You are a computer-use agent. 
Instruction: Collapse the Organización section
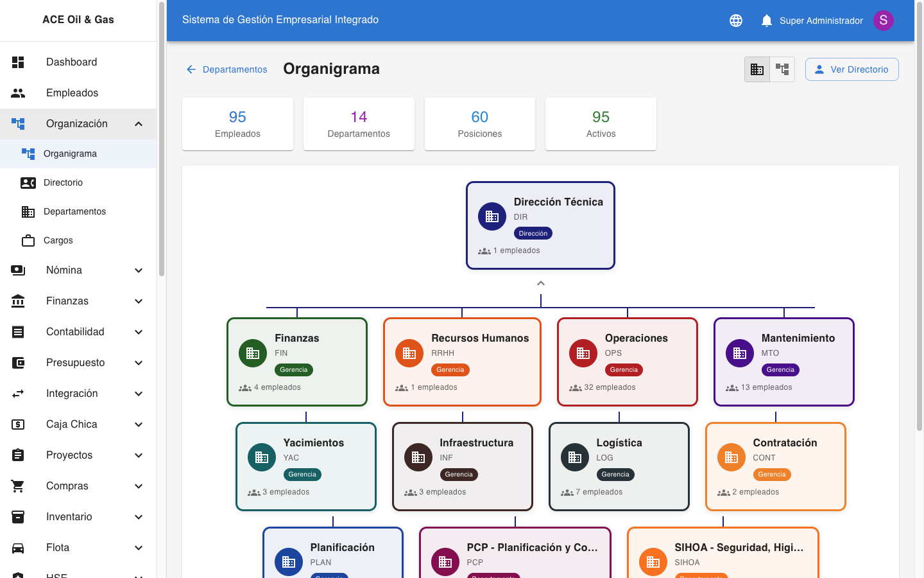(139, 123)
